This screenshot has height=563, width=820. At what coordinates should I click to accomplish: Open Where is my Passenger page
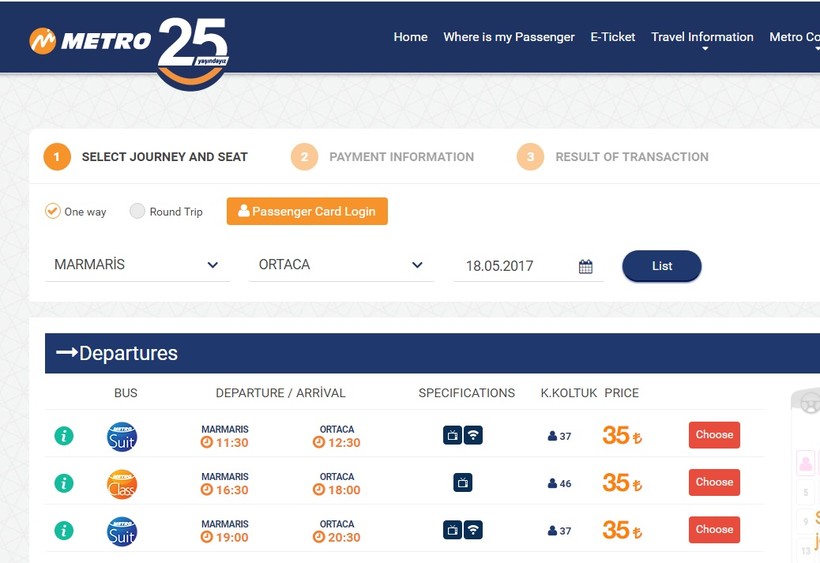[x=509, y=37]
